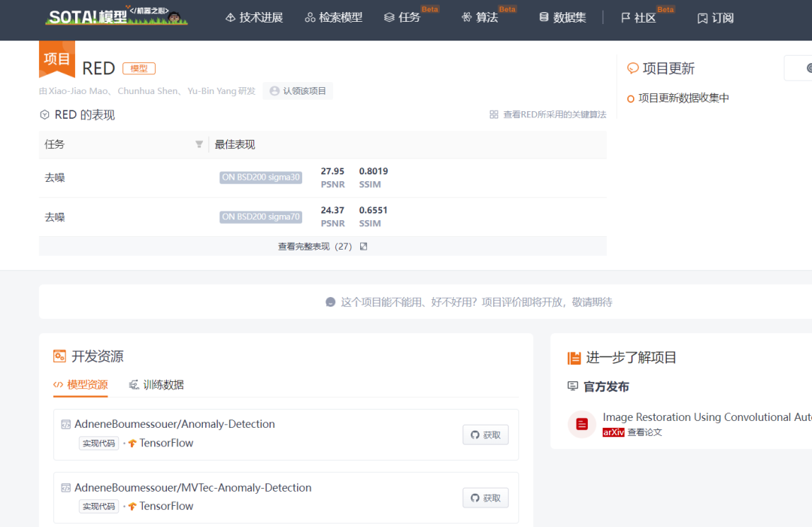This screenshot has width=812, height=527.
Task: Click author name Yu-Bin Yang
Action: (x=212, y=91)
